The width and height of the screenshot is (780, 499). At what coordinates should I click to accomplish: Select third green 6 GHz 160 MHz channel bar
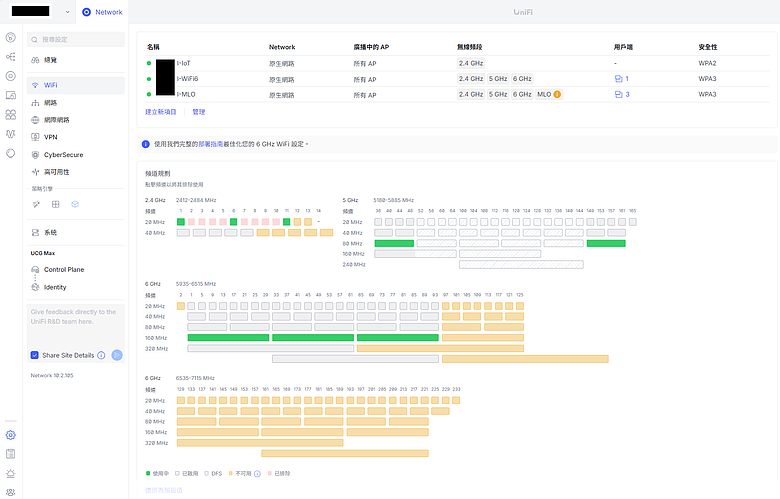point(398,338)
